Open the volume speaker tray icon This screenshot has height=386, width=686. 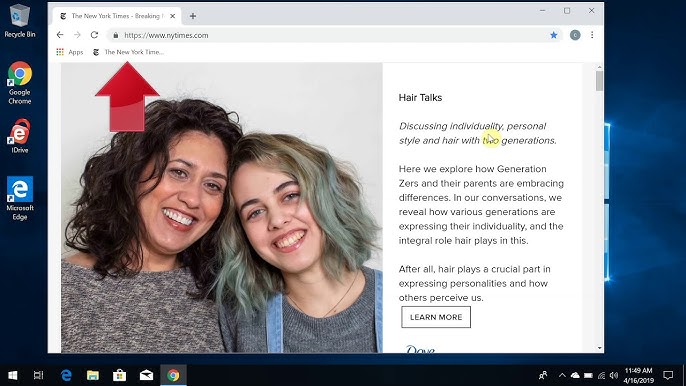click(614, 375)
